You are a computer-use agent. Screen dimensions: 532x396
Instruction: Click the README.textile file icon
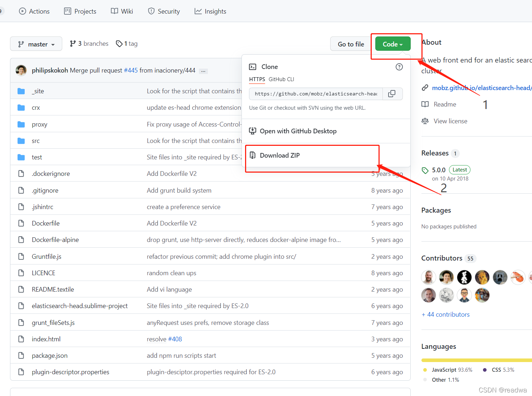coord(21,289)
